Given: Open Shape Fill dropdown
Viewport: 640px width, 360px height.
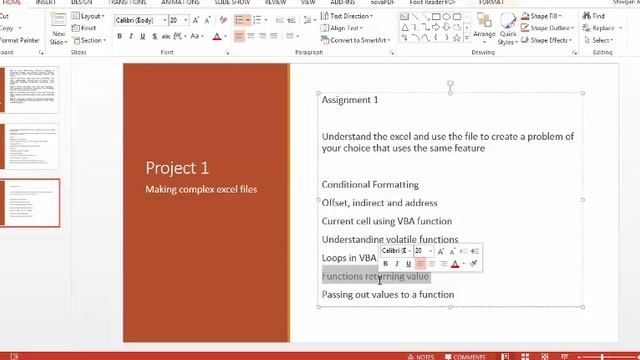Looking at the screenshot, I should pyautogui.click(x=541, y=16).
